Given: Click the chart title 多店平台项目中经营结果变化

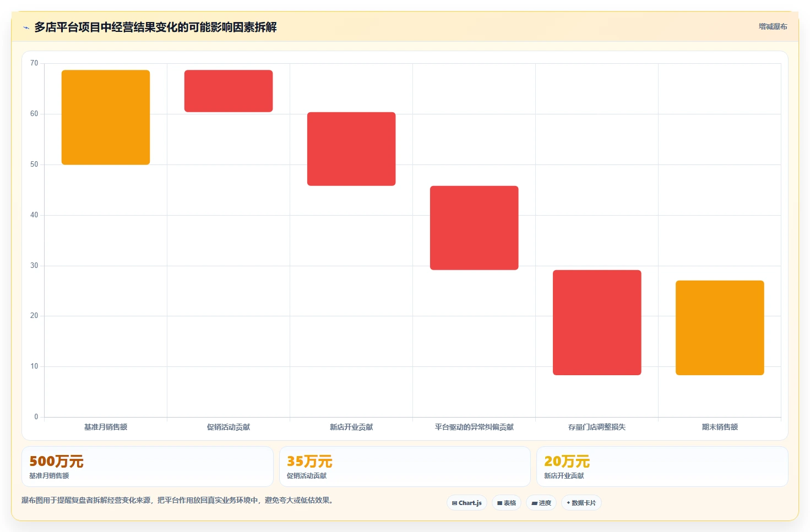Looking at the screenshot, I should [x=155, y=27].
